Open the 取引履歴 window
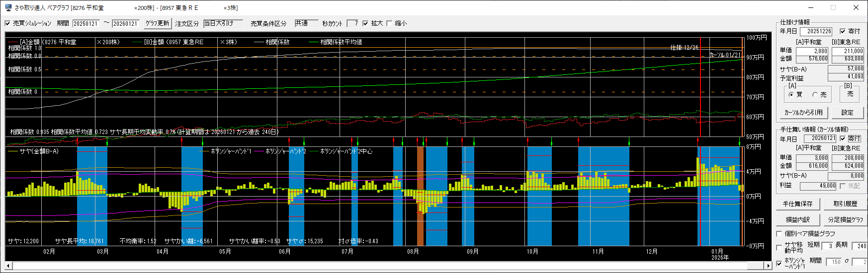The width and height of the screenshot is (868, 273). (845, 204)
